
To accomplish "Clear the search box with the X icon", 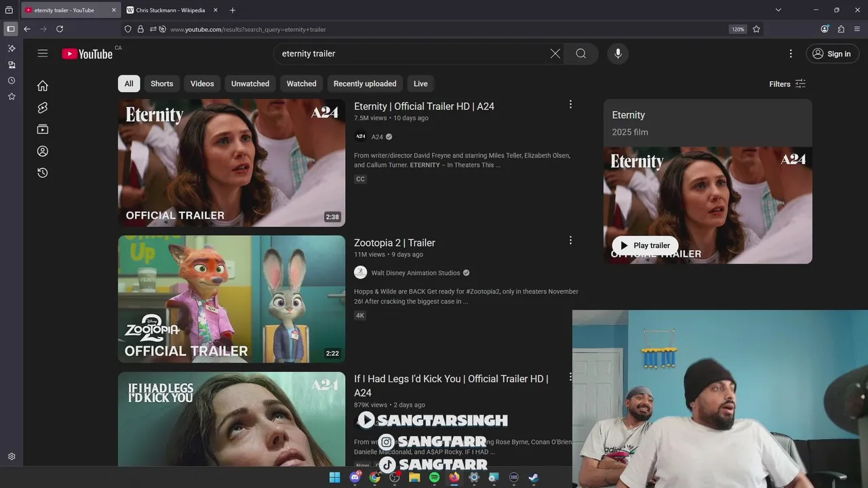I will (555, 54).
